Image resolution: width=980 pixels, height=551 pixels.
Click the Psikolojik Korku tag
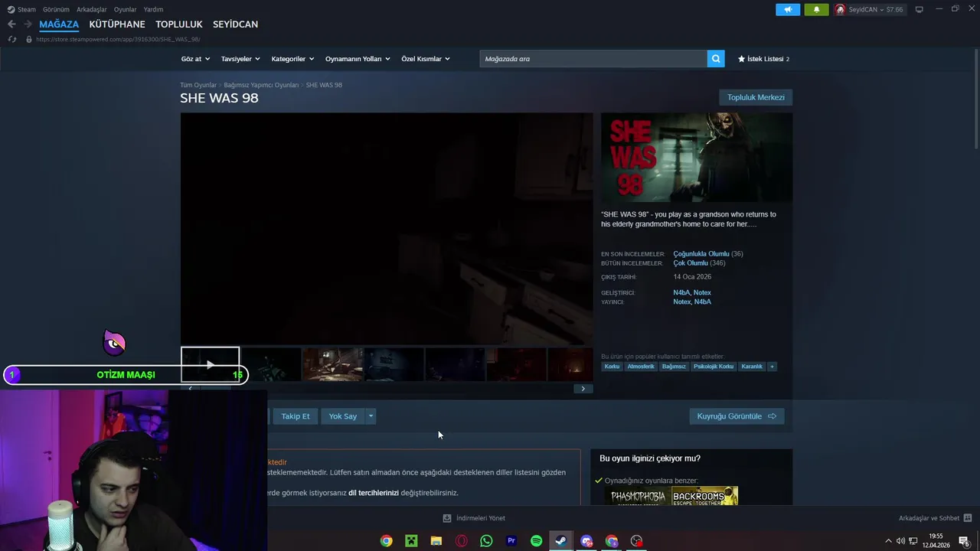(x=714, y=367)
